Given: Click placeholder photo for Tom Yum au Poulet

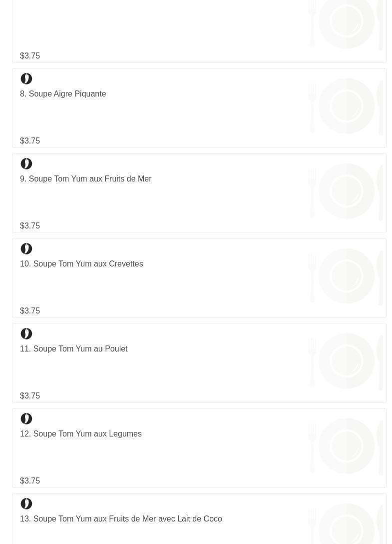Looking at the screenshot, I should point(346,361).
